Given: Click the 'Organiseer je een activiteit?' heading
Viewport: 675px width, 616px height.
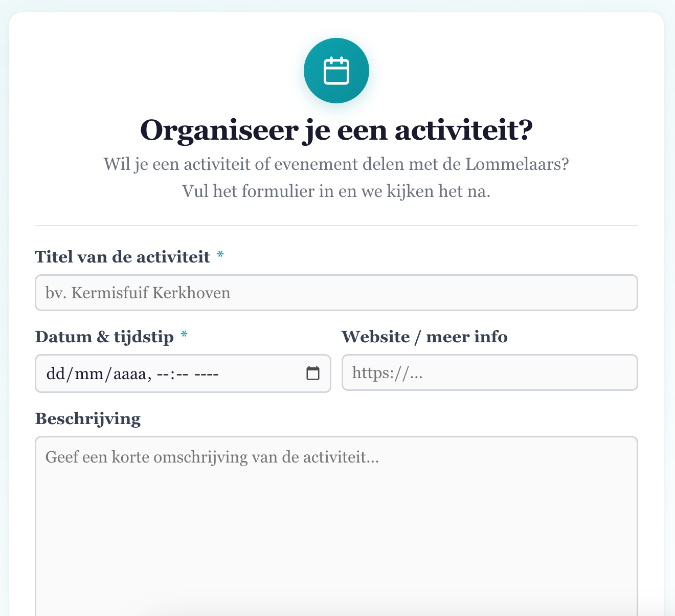Looking at the screenshot, I should (x=336, y=130).
